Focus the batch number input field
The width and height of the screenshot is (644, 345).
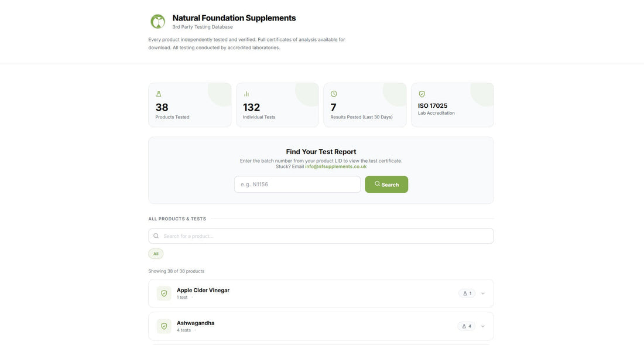297,185
